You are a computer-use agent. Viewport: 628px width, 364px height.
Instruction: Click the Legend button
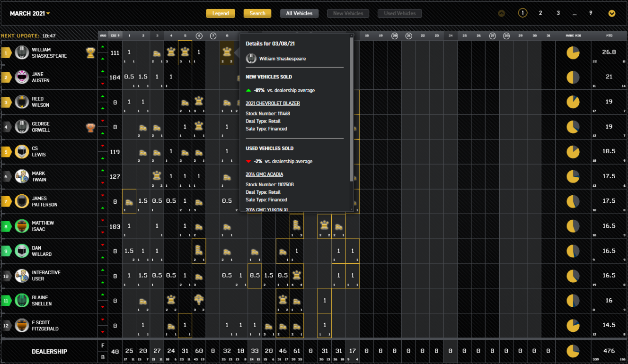pyautogui.click(x=221, y=13)
